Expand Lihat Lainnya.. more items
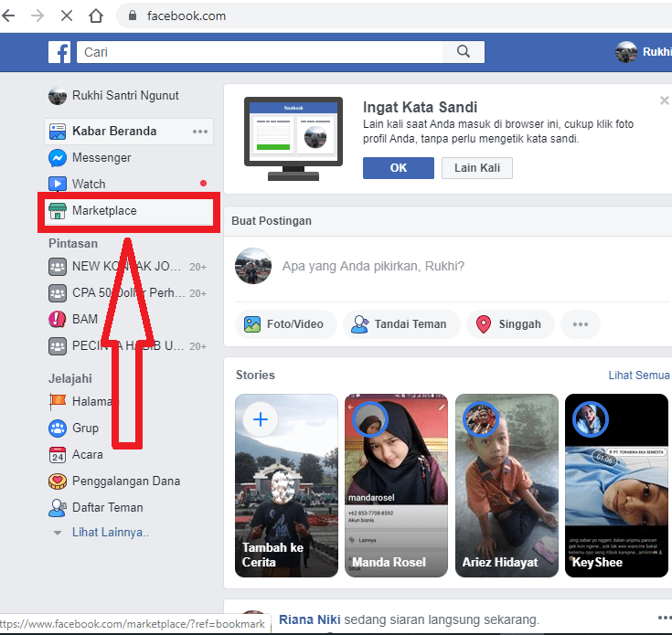 click(110, 533)
